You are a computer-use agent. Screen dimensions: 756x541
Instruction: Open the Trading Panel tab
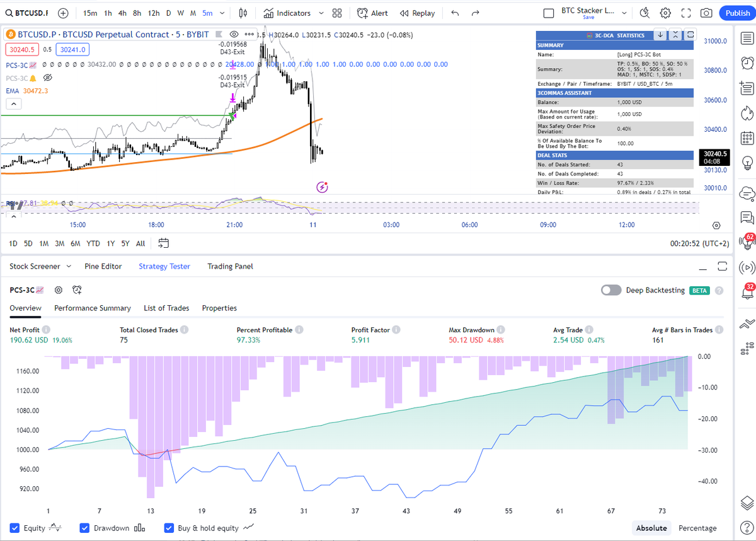pyautogui.click(x=230, y=266)
